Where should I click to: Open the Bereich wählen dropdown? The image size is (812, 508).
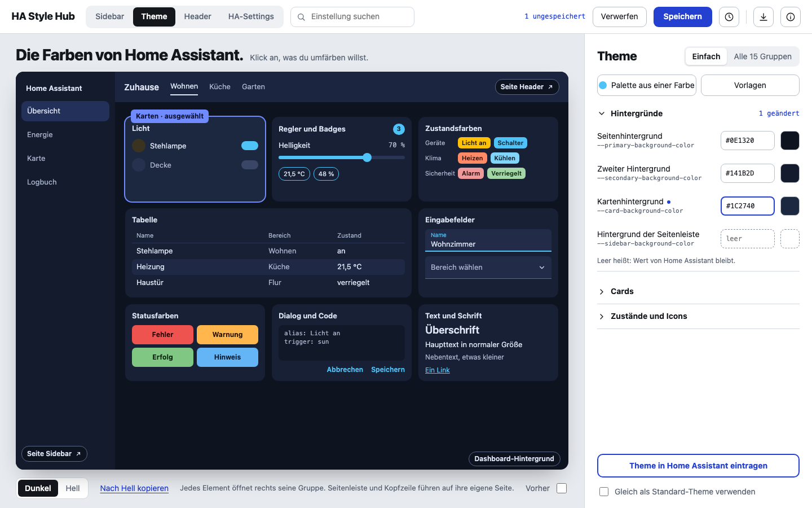tap(488, 268)
